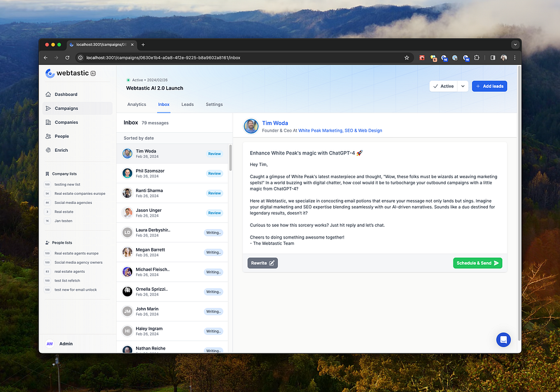The image size is (560, 392).
Task: Open the browser extensions puzzle icon
Action: pyautogui.click(x=477, y=58)
